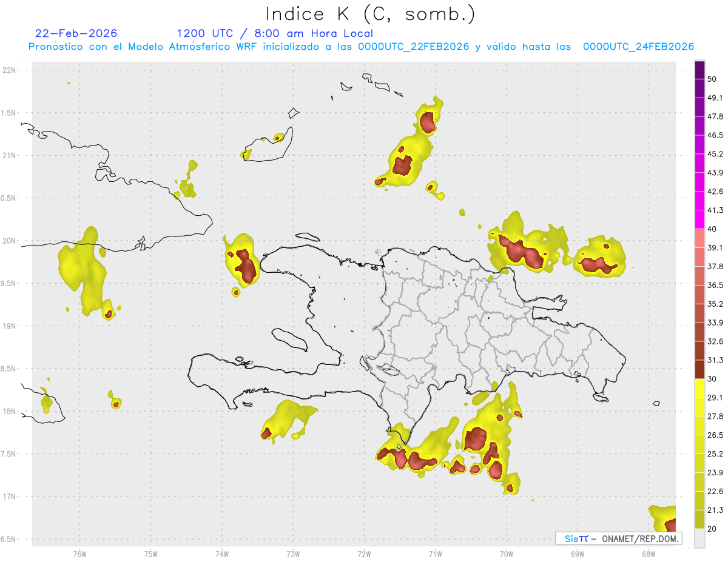This screenshot has width=728, height=562.
Task: Click the "SisTT - ONAMET/REP.DOM." credit label
Action: [618, 538]
